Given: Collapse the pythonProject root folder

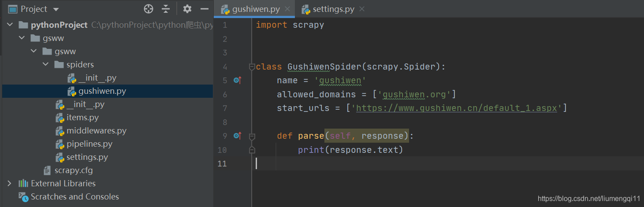Looking at the screenshot, I should click(x=10, y=25).
